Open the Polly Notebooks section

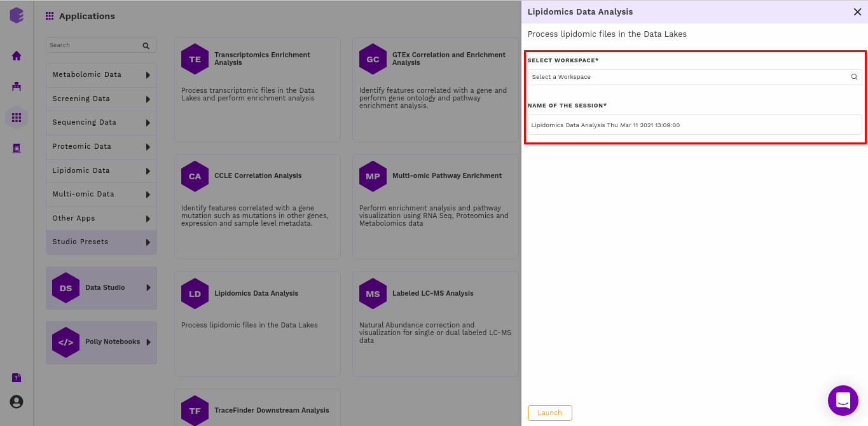coord(101,342)
